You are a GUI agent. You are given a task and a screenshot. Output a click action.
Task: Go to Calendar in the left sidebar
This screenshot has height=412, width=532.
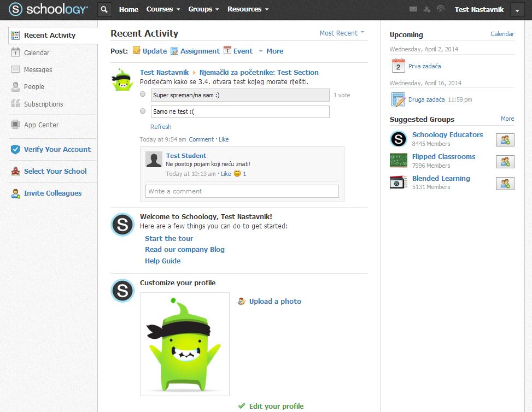click(x=36, y=53)
